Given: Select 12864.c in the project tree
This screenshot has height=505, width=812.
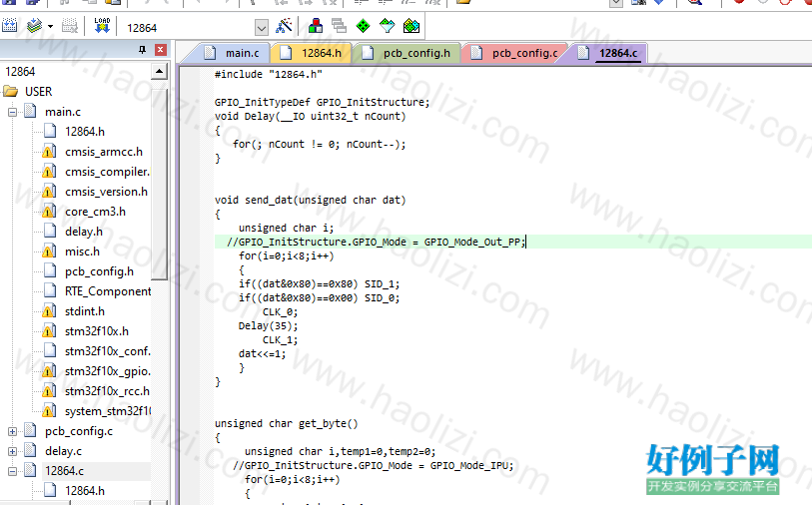Looking at the screenshot, I should click(64, 471).
